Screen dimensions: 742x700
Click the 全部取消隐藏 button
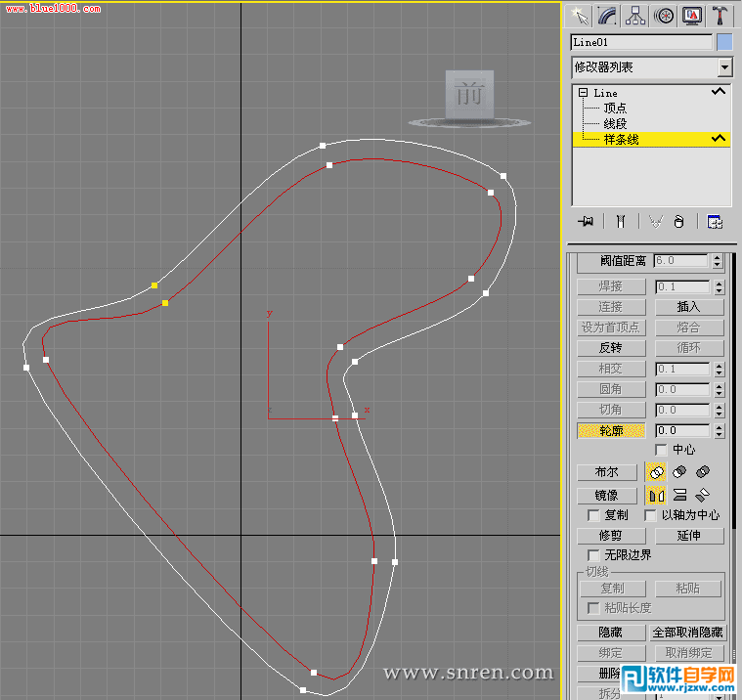[688, 633]
